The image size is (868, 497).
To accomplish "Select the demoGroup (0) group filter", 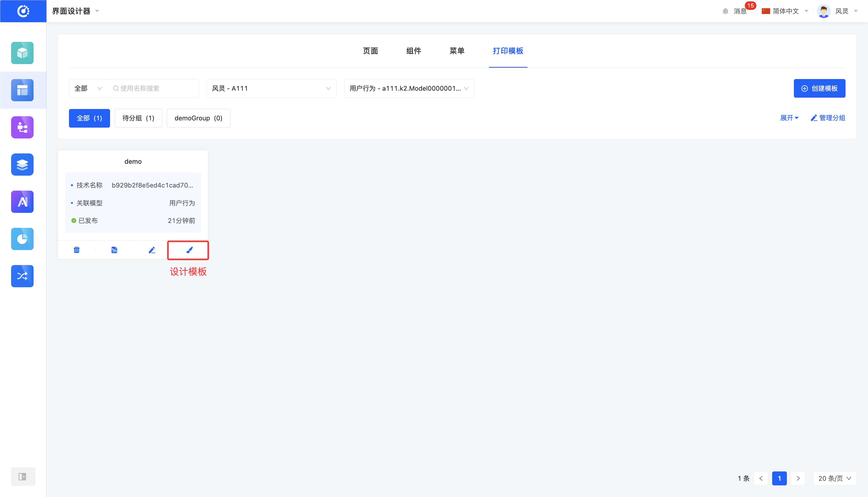I will (198, 118).
